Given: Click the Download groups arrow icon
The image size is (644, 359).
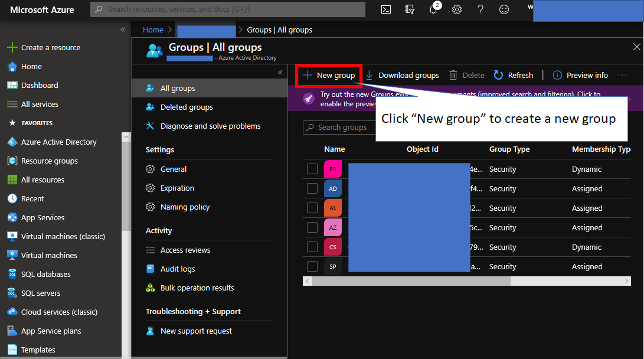Looking at the screenshot, I should pos(370,75).
